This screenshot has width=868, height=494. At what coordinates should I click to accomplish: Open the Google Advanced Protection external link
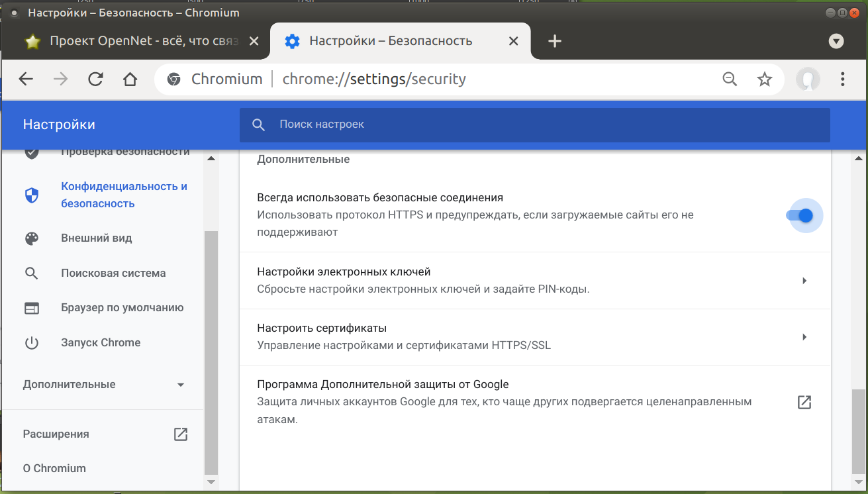pyautogui.click(x=804, y=402)
